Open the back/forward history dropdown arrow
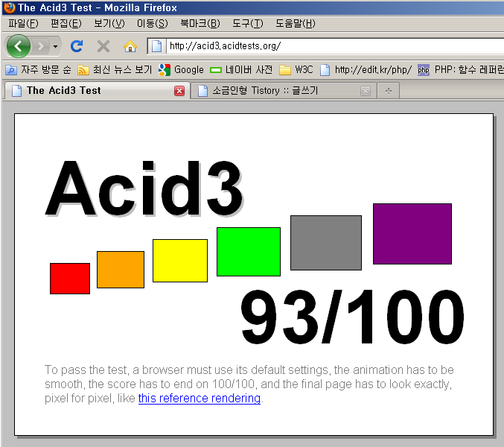 coord(55,47)
